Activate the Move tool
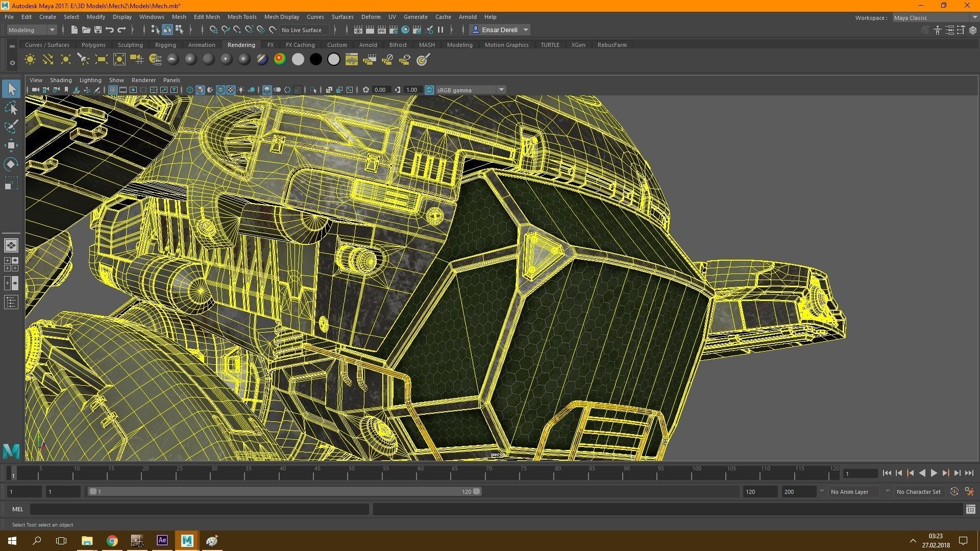This screenshot has width=980, height=551. (11, 145)
